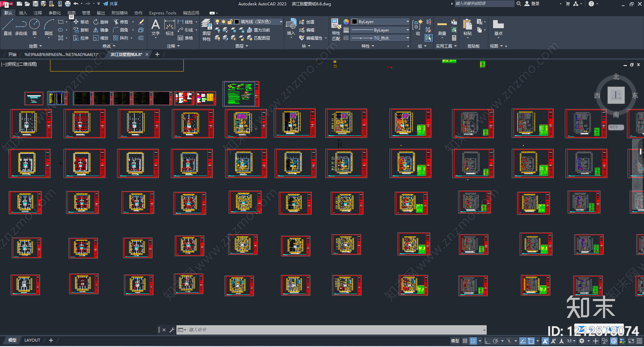Viewport: 644px width, 347px height.
Task: Select the 直线 line tool
Action: (x=7, y=27)
